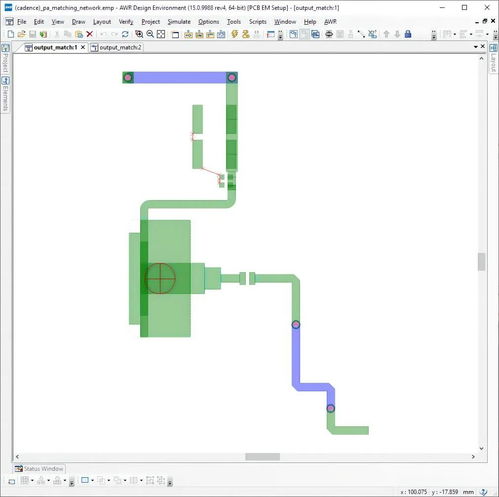Screen dimensions: 499x497
Task: Toggle the Elements side panel tab
Action: (5, 94)
